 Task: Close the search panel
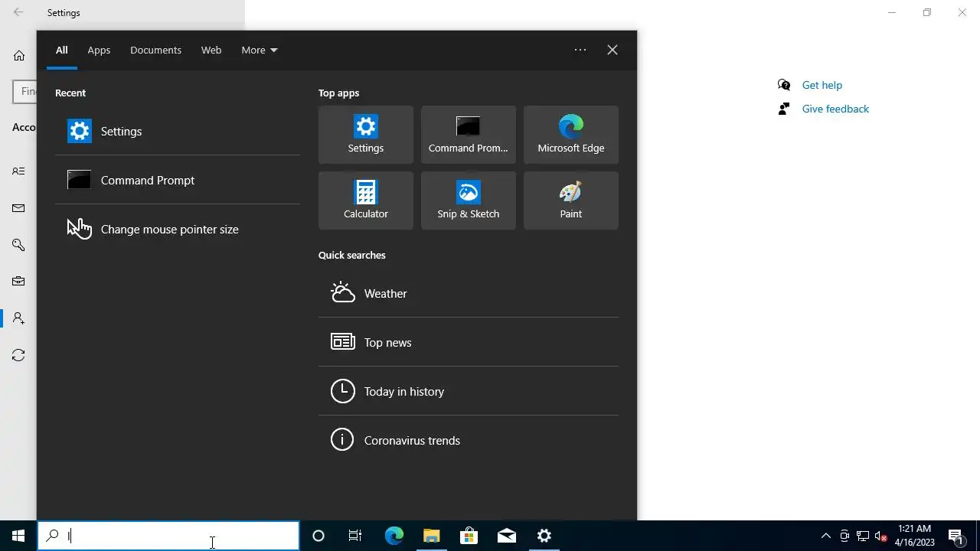[612, 50]
